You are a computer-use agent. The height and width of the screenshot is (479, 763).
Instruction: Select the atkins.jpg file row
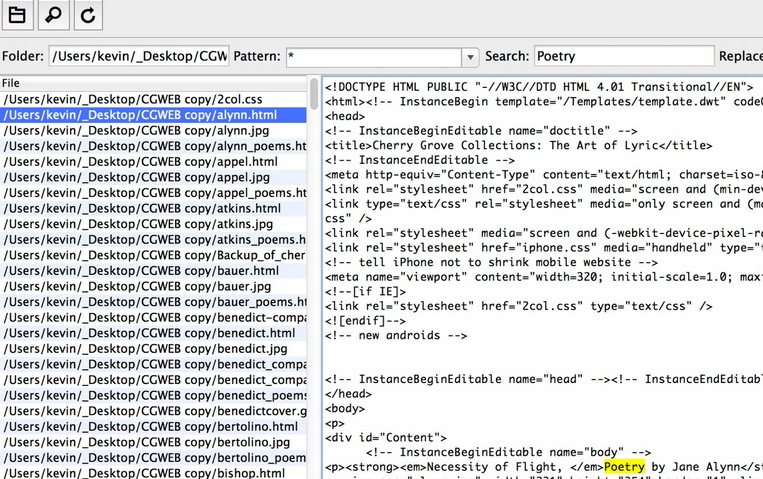point(153,224)
